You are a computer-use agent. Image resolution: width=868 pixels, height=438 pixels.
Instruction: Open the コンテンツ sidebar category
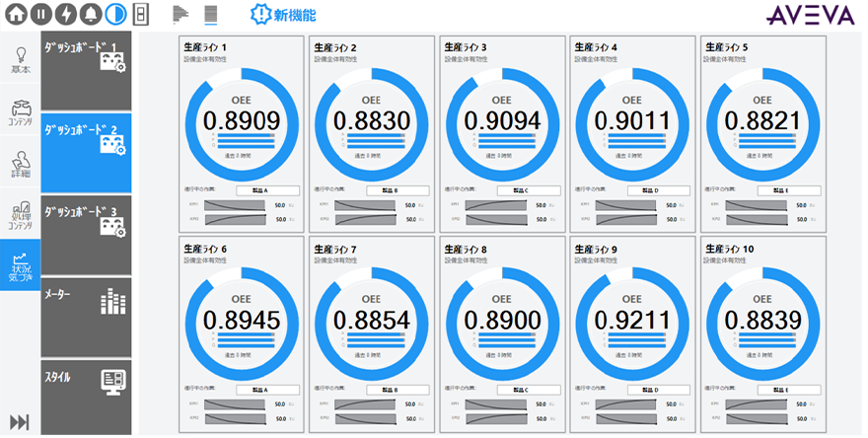(20, 112)
